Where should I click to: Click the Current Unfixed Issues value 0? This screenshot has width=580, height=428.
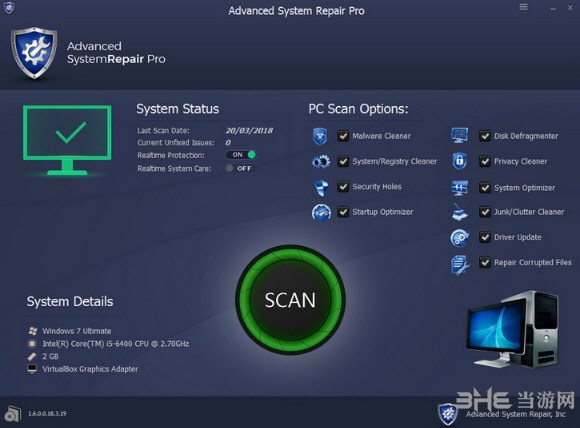click(228, 142)
